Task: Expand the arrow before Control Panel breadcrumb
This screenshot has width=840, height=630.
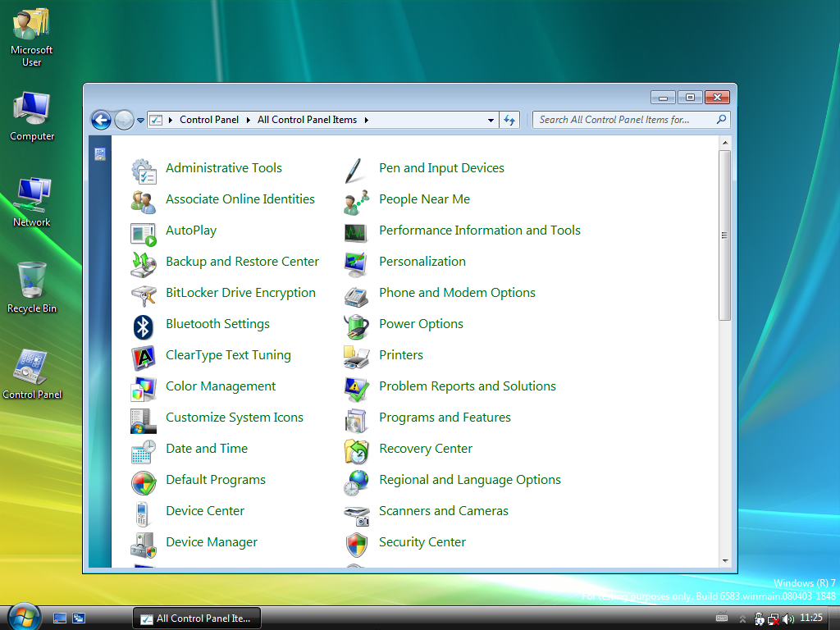Action: click(171, 120)
